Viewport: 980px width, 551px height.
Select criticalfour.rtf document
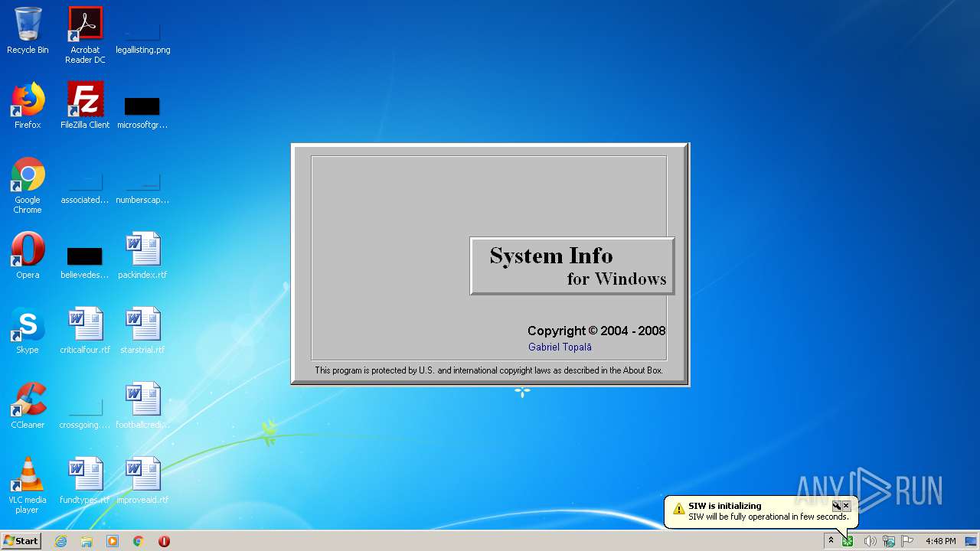pyautogui.click(x=85, y=331)
